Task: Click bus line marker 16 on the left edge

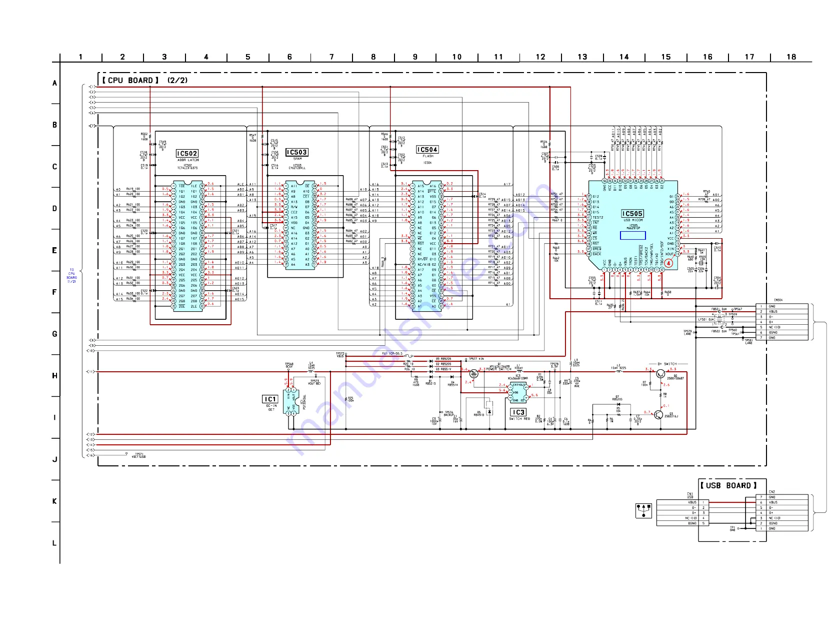Action: pos(91,455)
